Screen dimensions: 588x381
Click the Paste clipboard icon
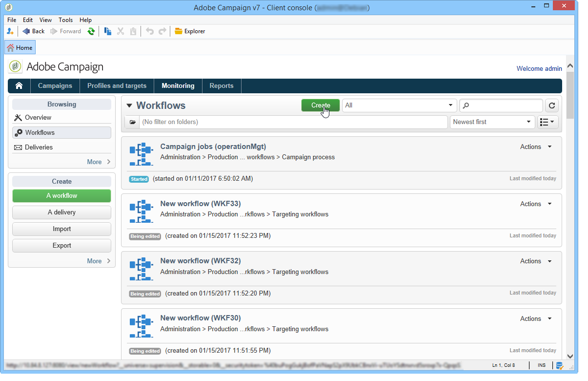click(x=133, y=31)
